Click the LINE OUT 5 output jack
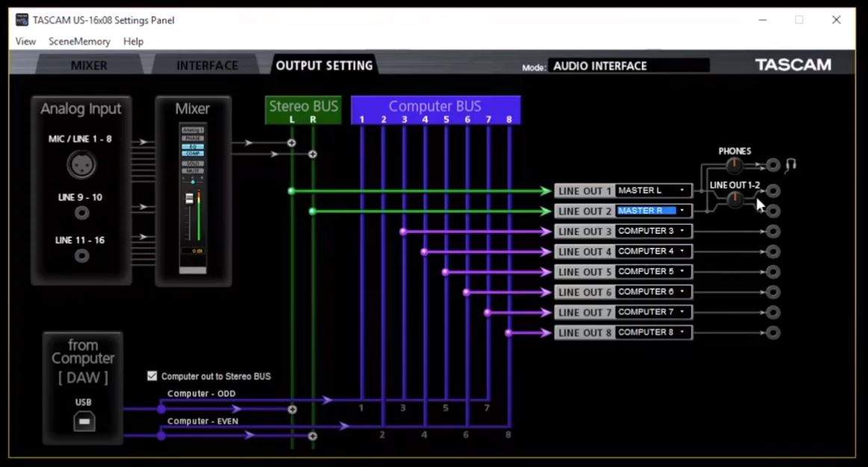Image resolution: width=868 pixels, height=467 pixels. (x=773, y=271)
